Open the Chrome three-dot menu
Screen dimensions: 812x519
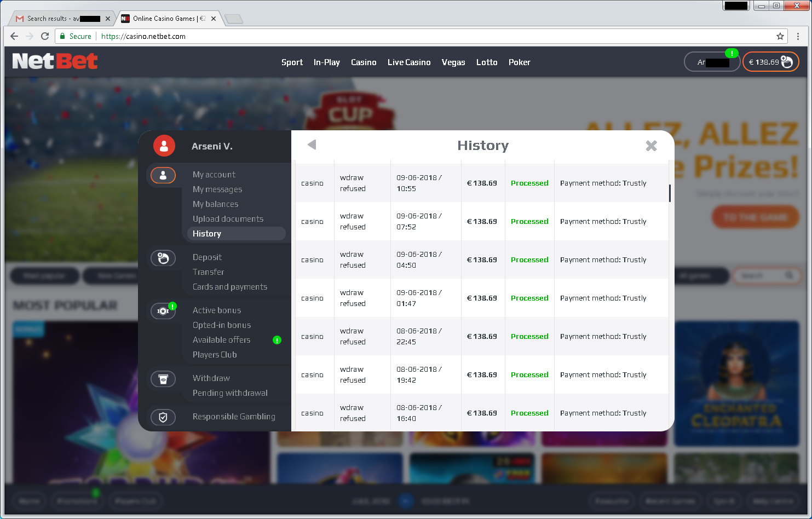798,36
